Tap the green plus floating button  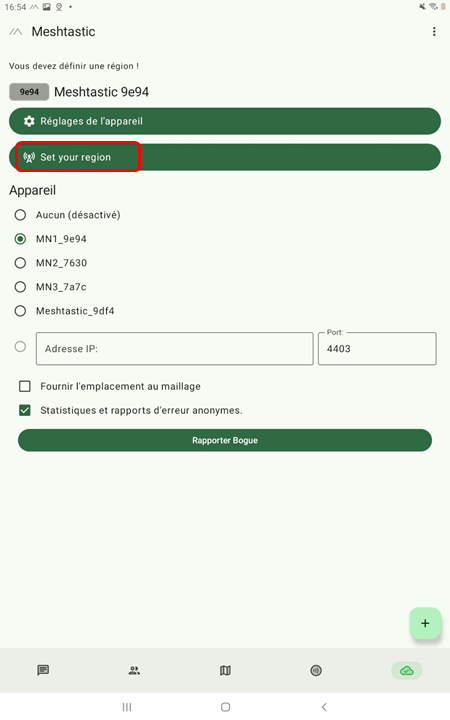(x=425, y=623)
